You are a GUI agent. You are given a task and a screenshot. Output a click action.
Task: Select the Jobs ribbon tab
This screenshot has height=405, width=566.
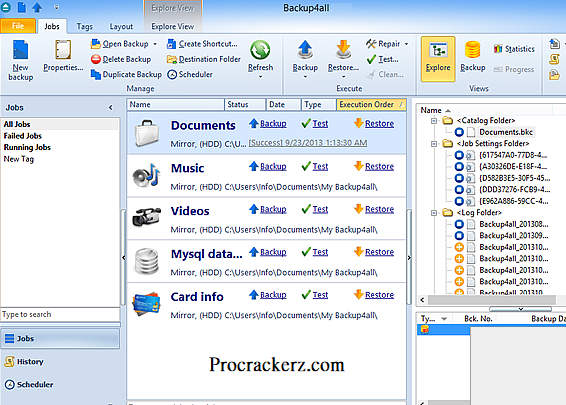tap(52, 26)
